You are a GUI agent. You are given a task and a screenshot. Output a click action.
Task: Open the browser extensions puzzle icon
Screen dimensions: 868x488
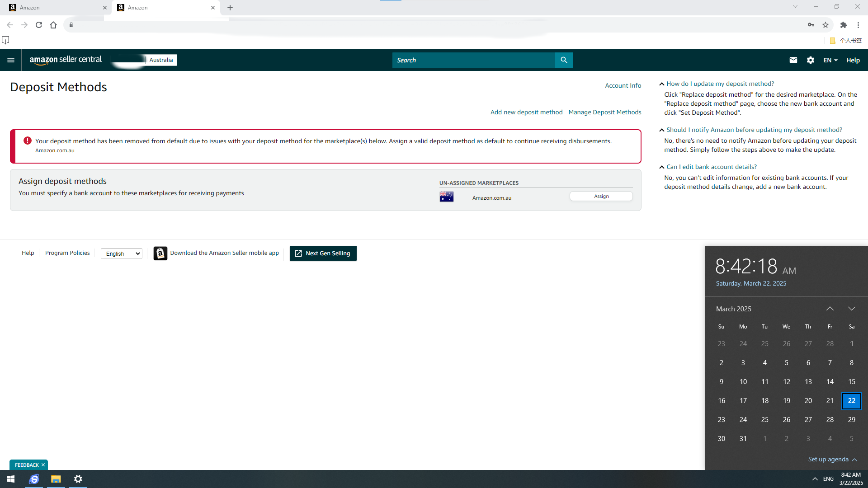(844, 25)
